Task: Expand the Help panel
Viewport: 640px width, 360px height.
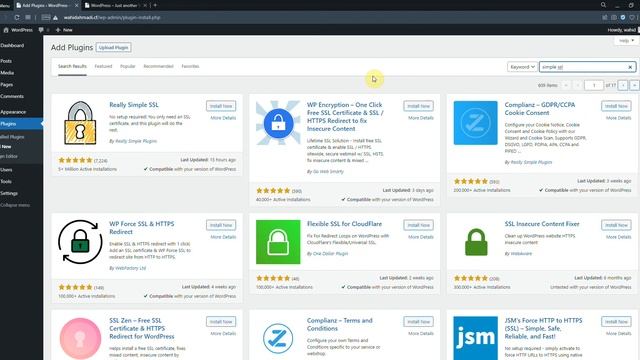Action: (x=626, y=41)
